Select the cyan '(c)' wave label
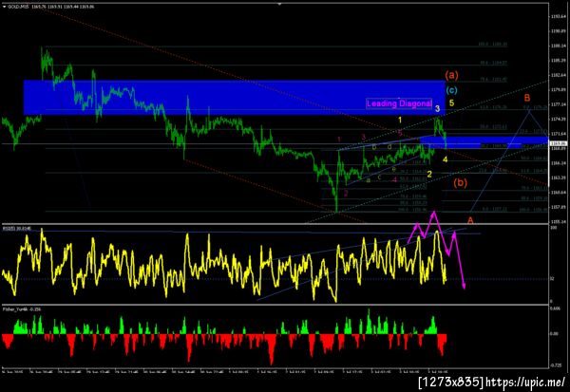This screenshot has height=392, width=570. 451,90
